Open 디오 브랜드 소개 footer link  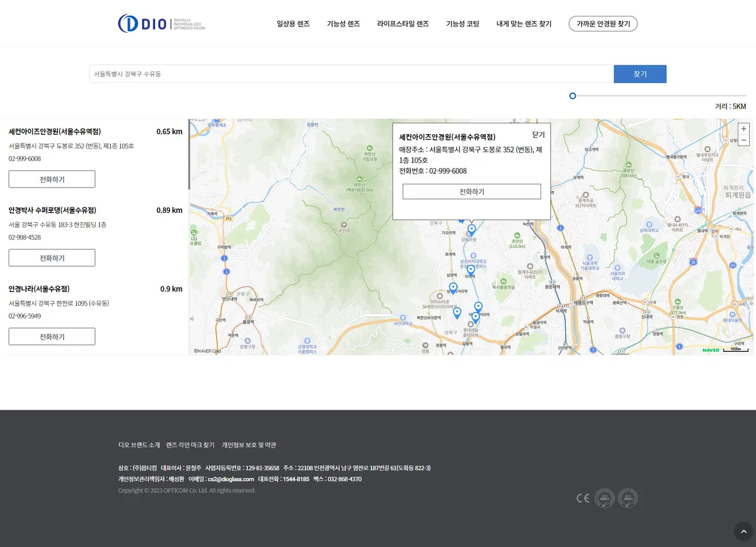click(139, 445)
